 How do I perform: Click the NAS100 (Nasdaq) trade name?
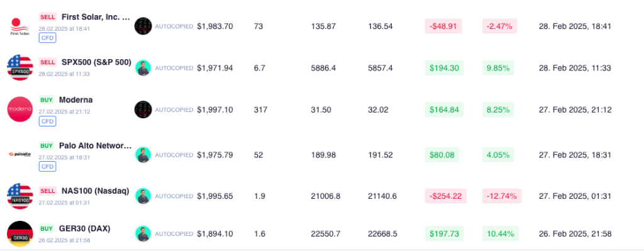pos(96,191)
